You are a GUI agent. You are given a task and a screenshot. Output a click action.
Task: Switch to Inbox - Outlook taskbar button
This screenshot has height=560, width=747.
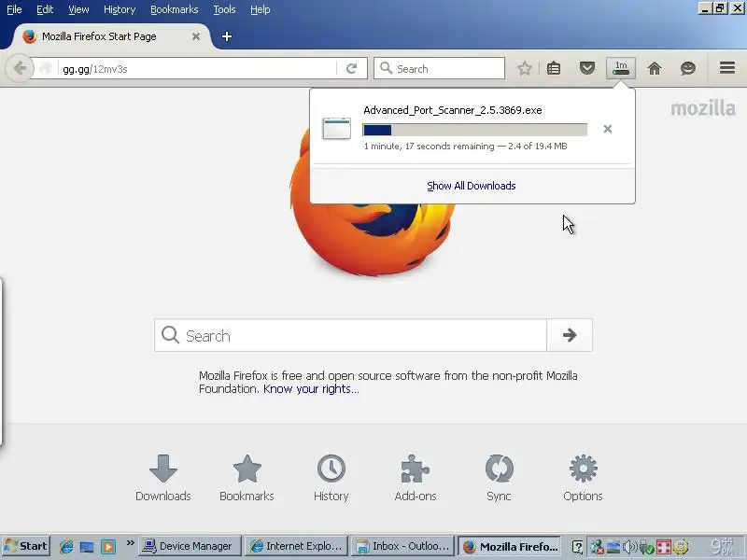403,546
